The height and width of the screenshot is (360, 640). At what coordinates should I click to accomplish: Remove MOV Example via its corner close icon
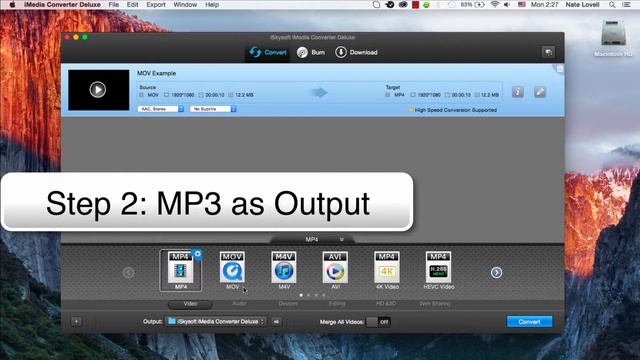coord(560,69)
